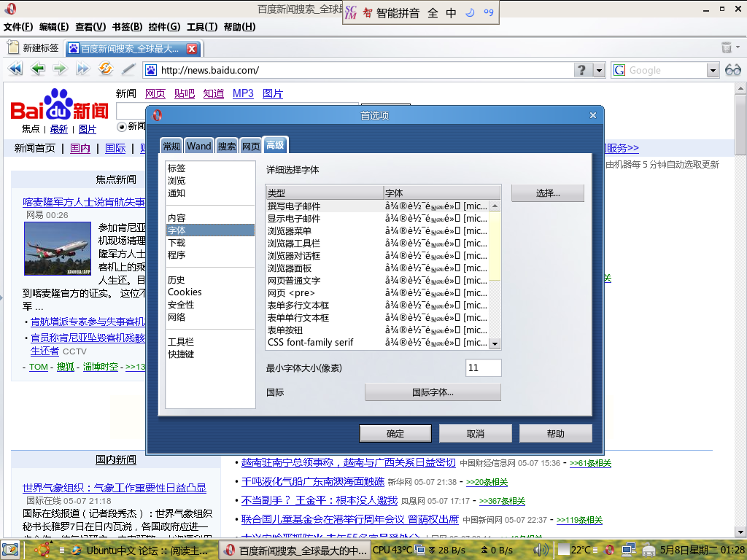The height and width of the screenshot is (560, 747).
Task: Click the volume speaker icon in the taskbar
Action: point(541,551)
